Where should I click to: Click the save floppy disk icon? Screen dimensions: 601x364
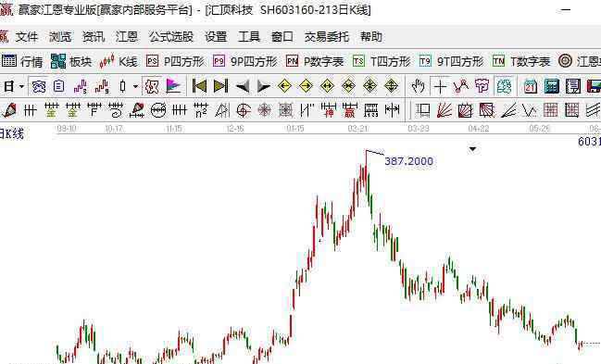594,86
